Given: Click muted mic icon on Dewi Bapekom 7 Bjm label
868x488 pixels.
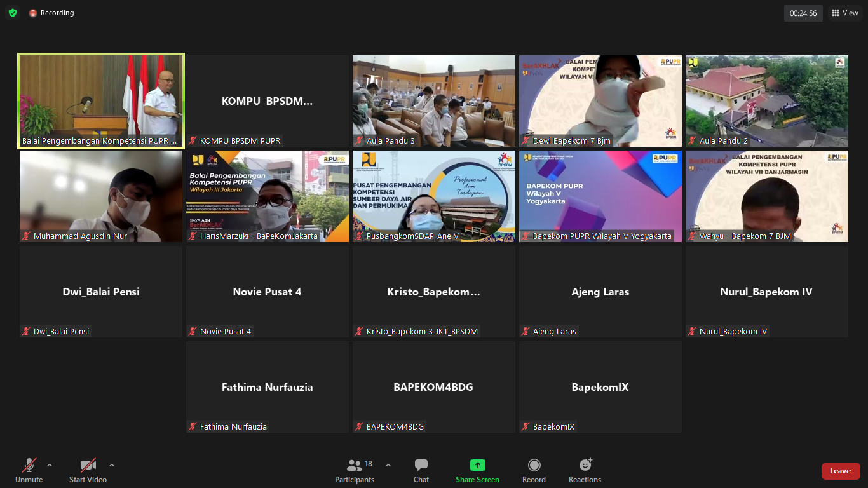Looking at the screenshot, I should click(526, 141).
